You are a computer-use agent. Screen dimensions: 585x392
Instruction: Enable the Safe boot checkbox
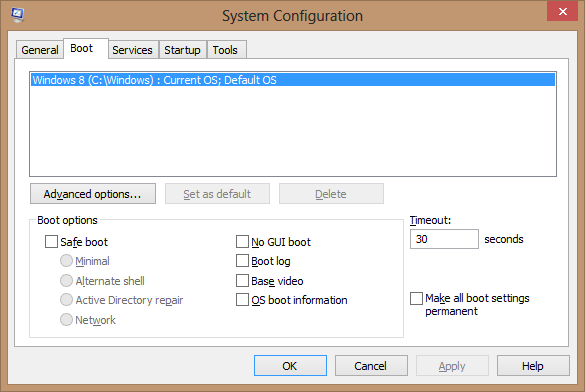(51, 242)
